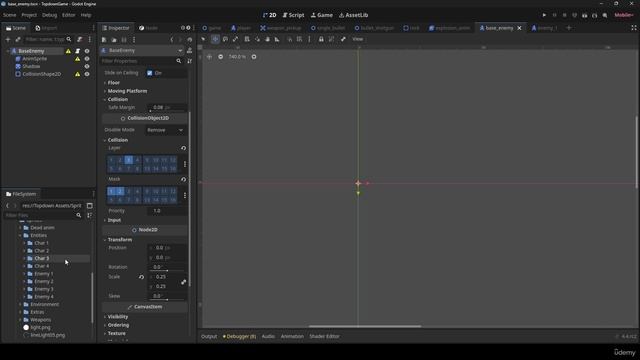Add a new child node to the scene

point(8,39)
